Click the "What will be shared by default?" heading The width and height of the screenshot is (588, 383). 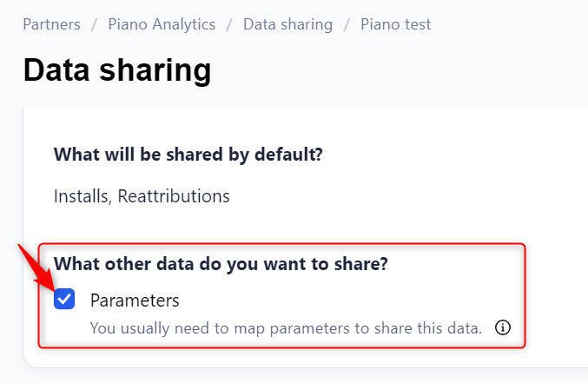(x=188, y=155)
